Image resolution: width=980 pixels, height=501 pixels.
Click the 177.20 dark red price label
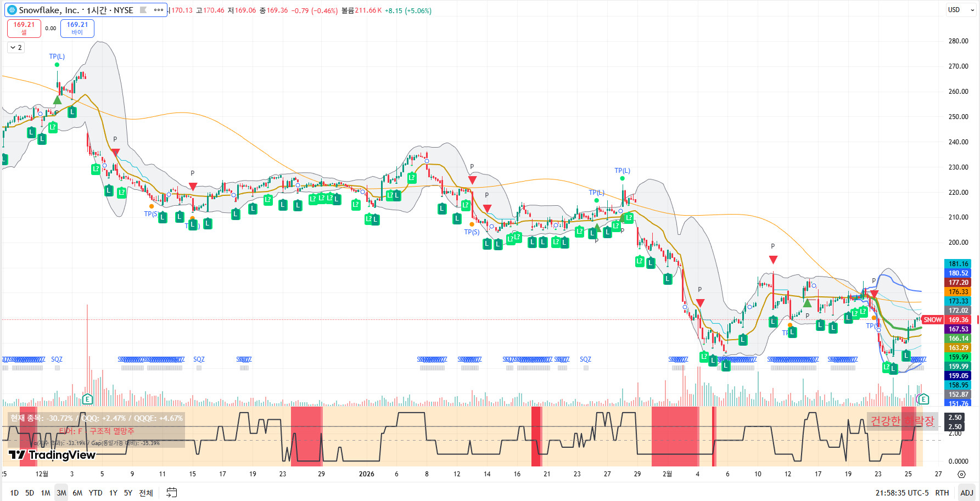pos(958,283)
